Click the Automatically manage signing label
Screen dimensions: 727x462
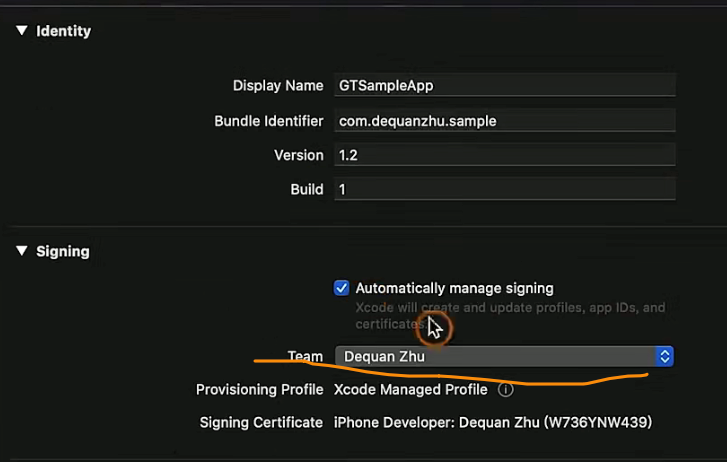click(454, 288)
